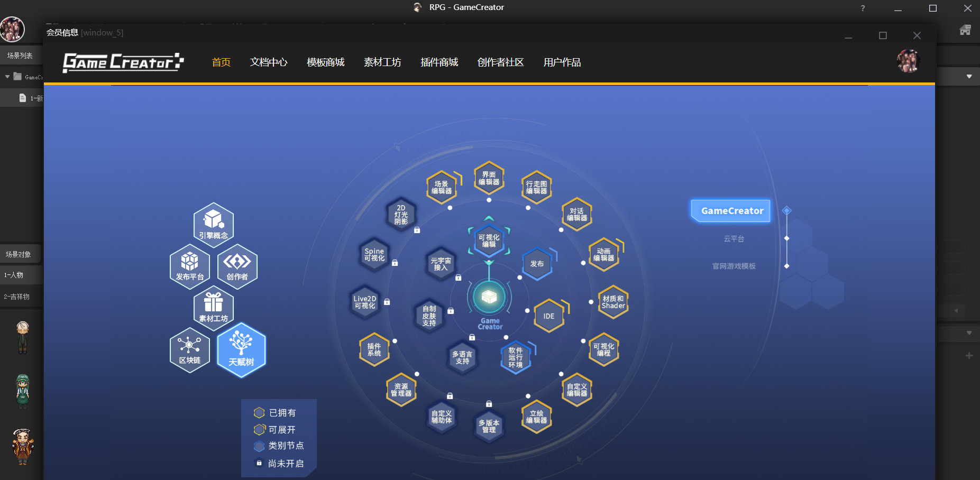Click the locked 元宇宙接入 node

(x=441, y=263)
